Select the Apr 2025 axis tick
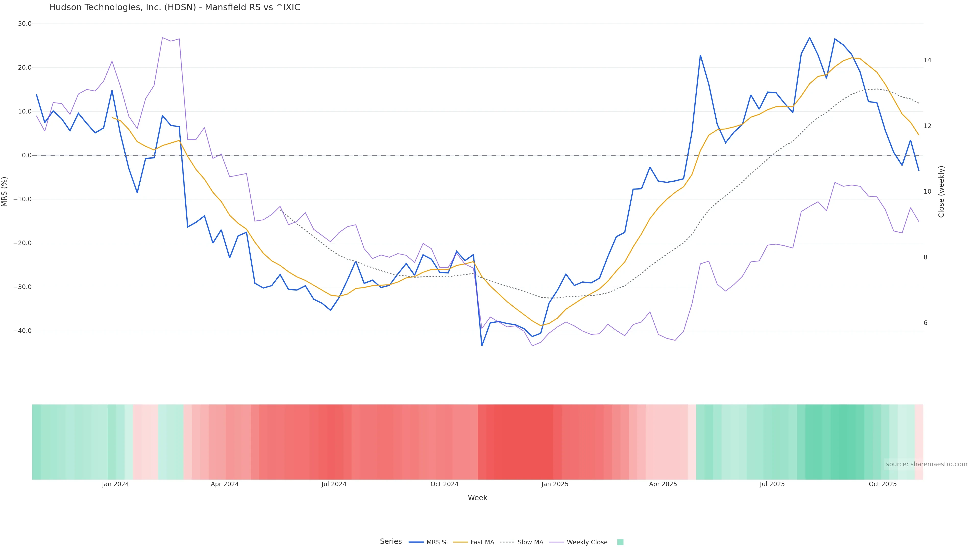The width and height of the screenshot is (980, 551). point(663,484)
